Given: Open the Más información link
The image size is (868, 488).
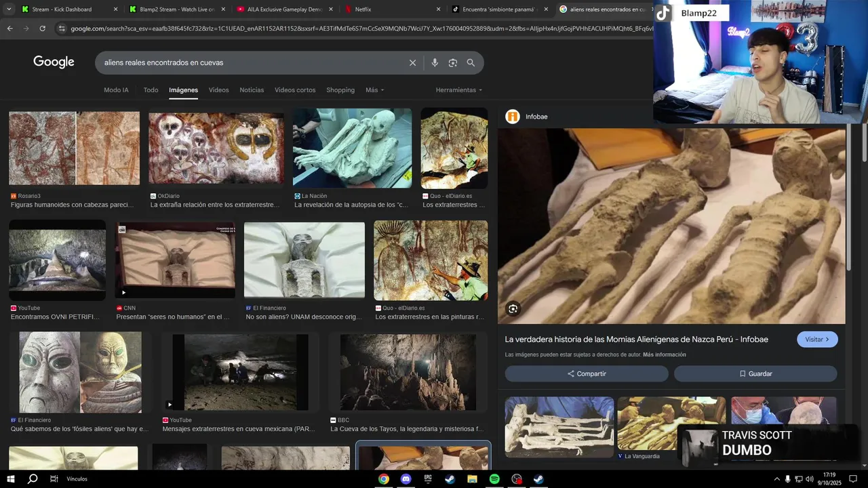Looking at the screenshot, I should [665, 354].
